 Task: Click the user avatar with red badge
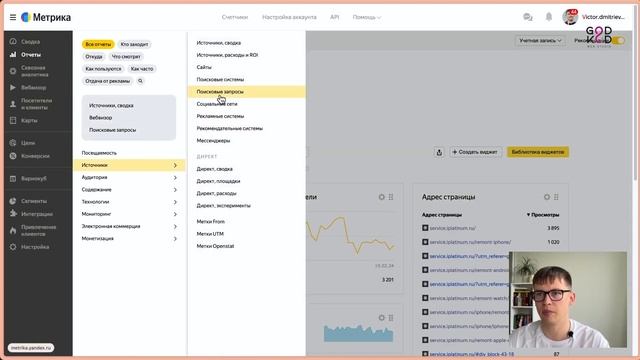tap(570, 17)
